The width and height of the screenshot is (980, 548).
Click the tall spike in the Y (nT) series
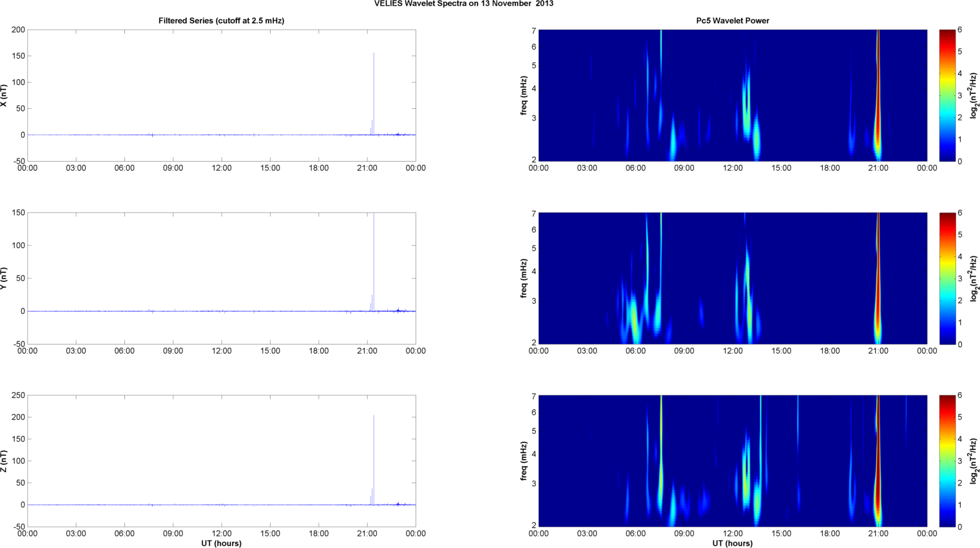(374, 261)
